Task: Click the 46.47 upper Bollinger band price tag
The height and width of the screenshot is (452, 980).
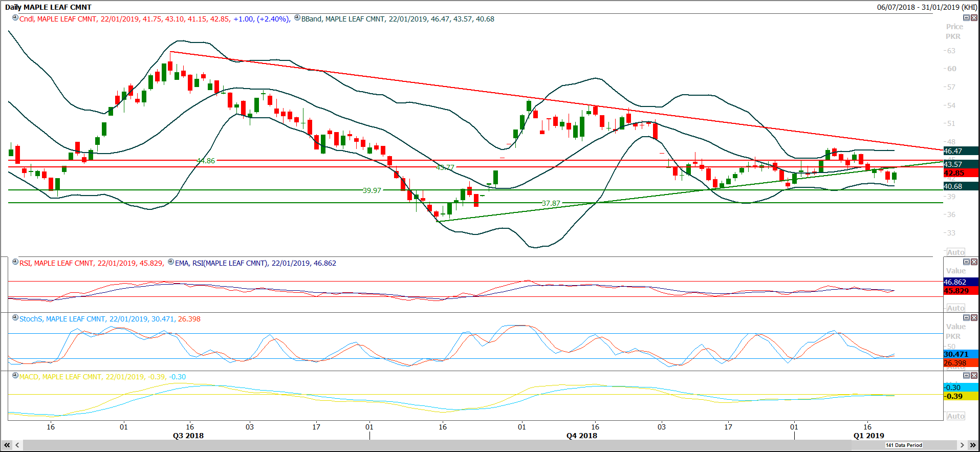Action: point(961,151)
